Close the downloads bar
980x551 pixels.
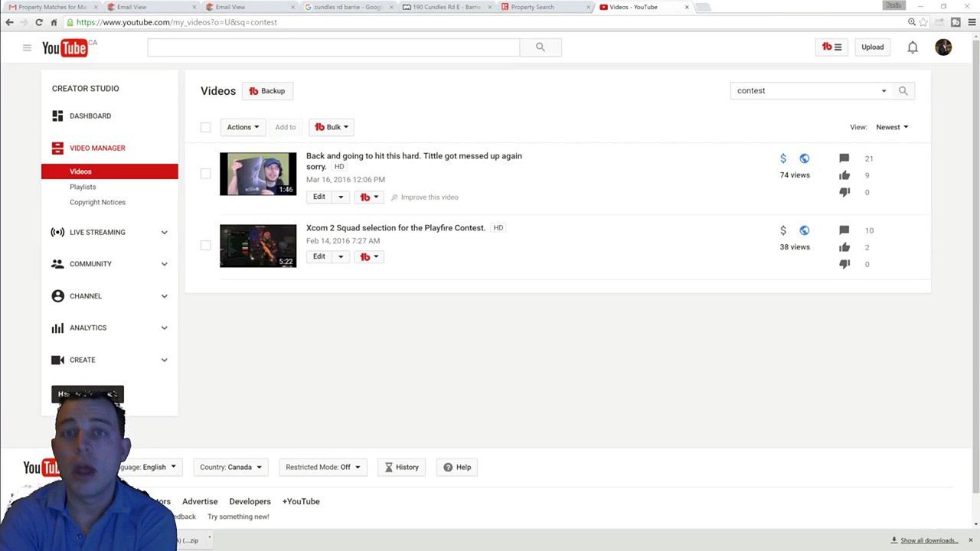point(970,540)
